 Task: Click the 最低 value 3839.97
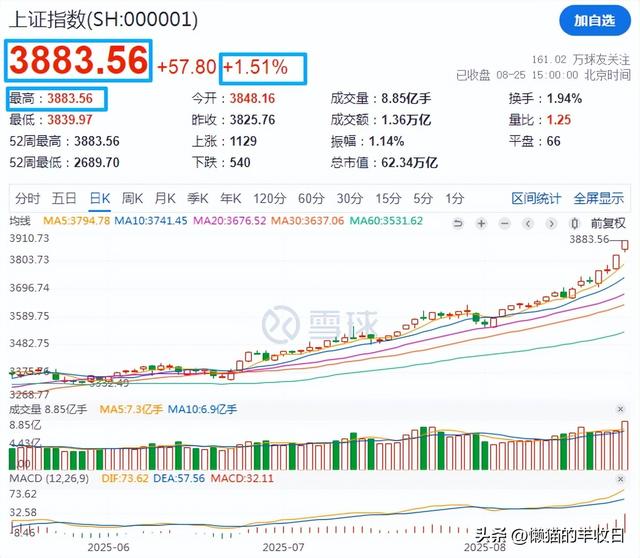[x=70, y=120]
